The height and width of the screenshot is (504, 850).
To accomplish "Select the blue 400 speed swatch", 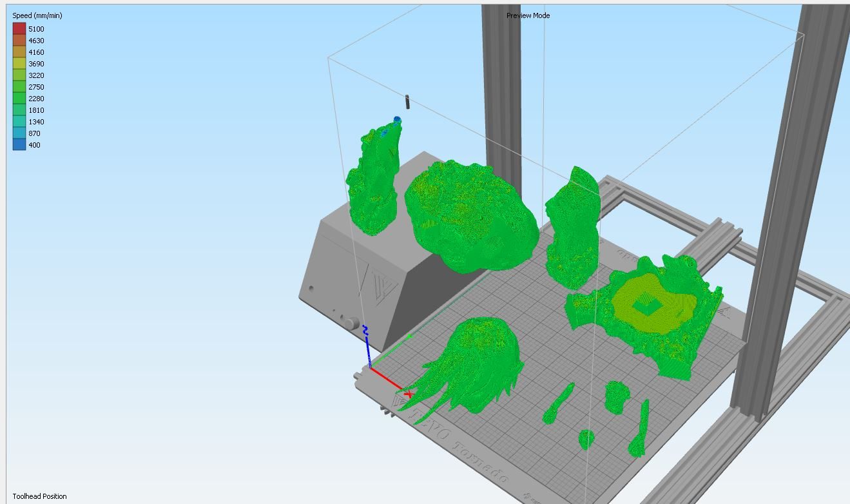I will point(19,145).
